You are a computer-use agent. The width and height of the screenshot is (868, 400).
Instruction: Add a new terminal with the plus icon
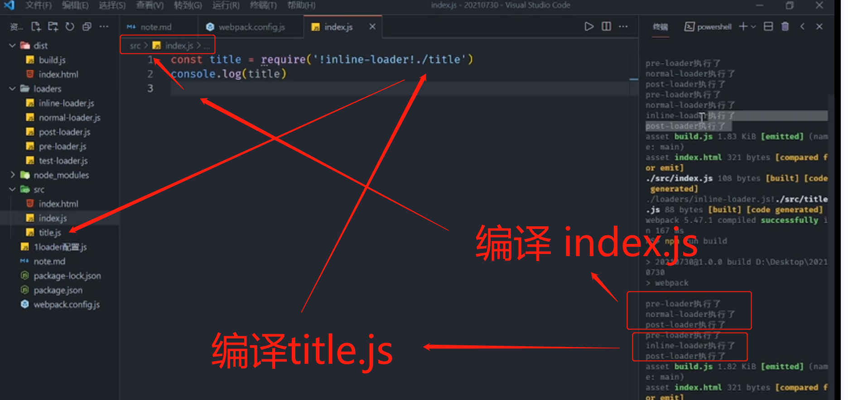pyautogui.click(x=743, y=27)
